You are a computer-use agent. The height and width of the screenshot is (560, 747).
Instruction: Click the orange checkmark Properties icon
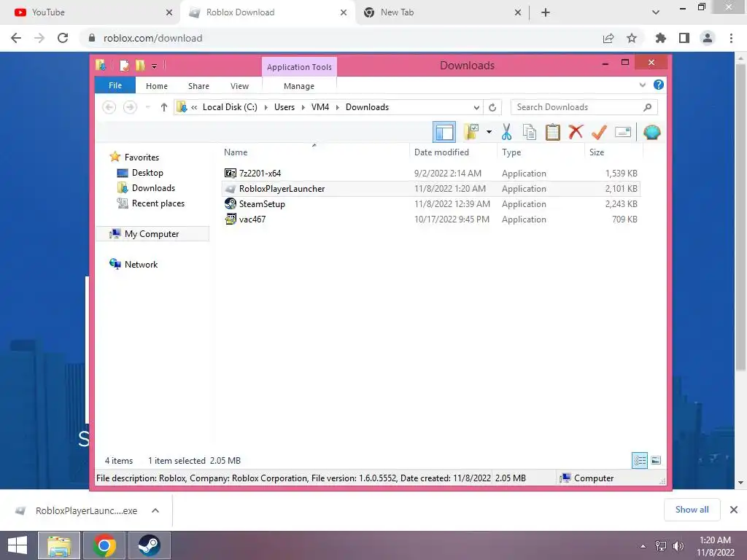(x=599, y=132)
